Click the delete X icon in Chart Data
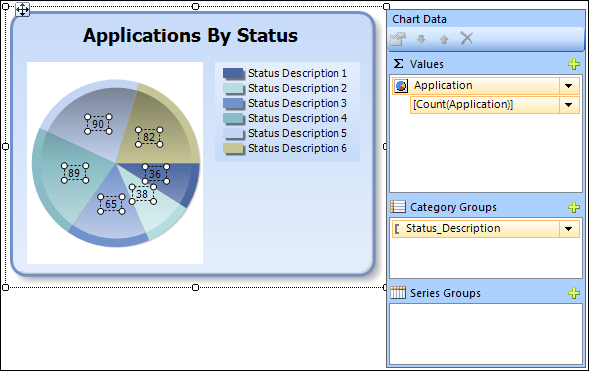The width and height of the screenshot is (589, 371). 467,38
